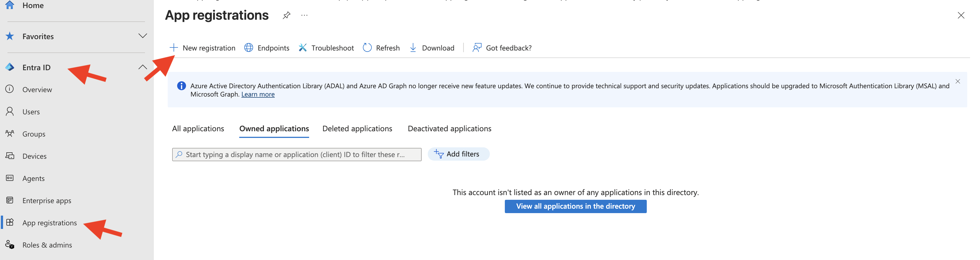Click View all applications in the directory

pos(575,206)
